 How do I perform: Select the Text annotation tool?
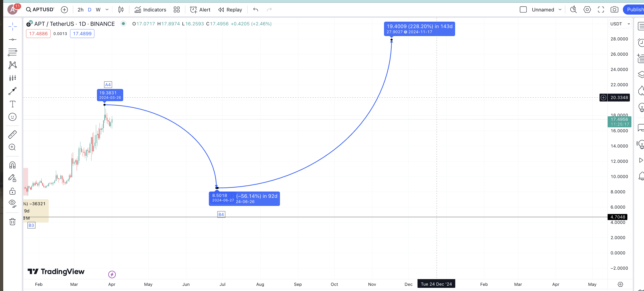(12, 104)
